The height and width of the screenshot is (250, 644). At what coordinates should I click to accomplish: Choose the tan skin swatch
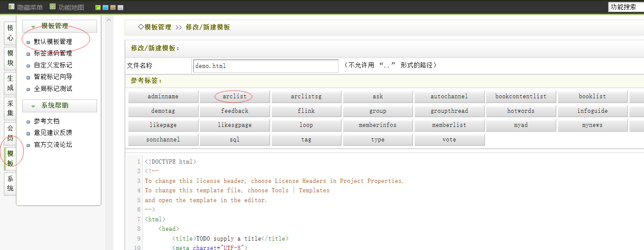click(113, 8)
